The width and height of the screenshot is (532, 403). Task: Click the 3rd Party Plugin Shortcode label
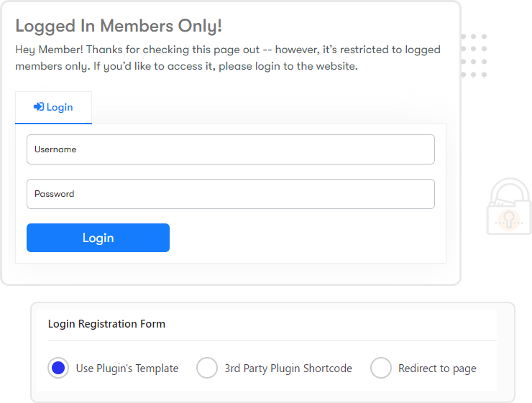pos(288,369)
